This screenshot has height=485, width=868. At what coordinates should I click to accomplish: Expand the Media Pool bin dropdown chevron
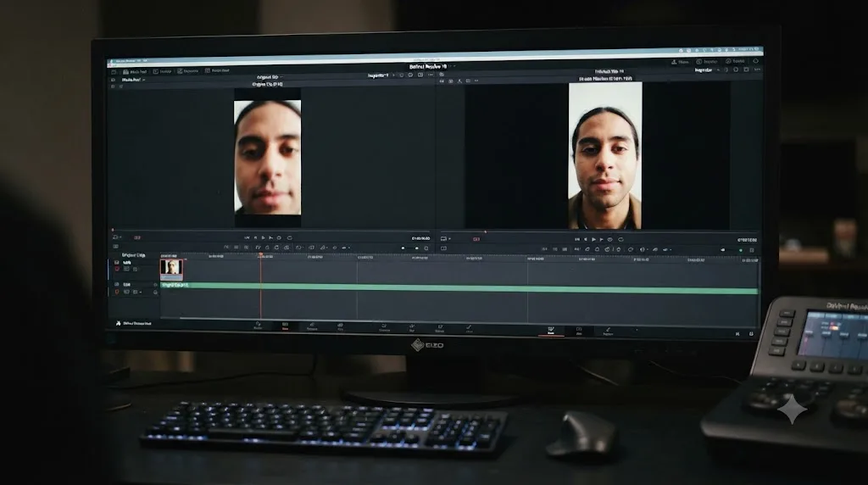pos(144,80)
